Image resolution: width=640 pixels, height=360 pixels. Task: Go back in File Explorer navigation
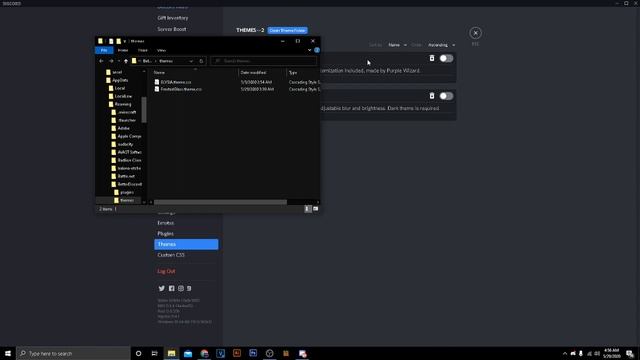pyautogui.click(x=101, y=61)
